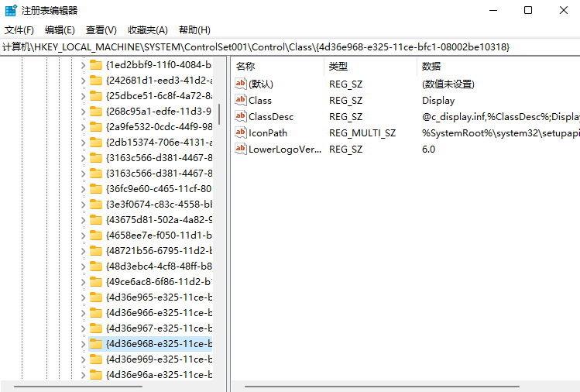Viewport: 580px width, 392px height.
Task: Select folder icon of {48721b56-6795-11d2
Action: tap(96, 251)
